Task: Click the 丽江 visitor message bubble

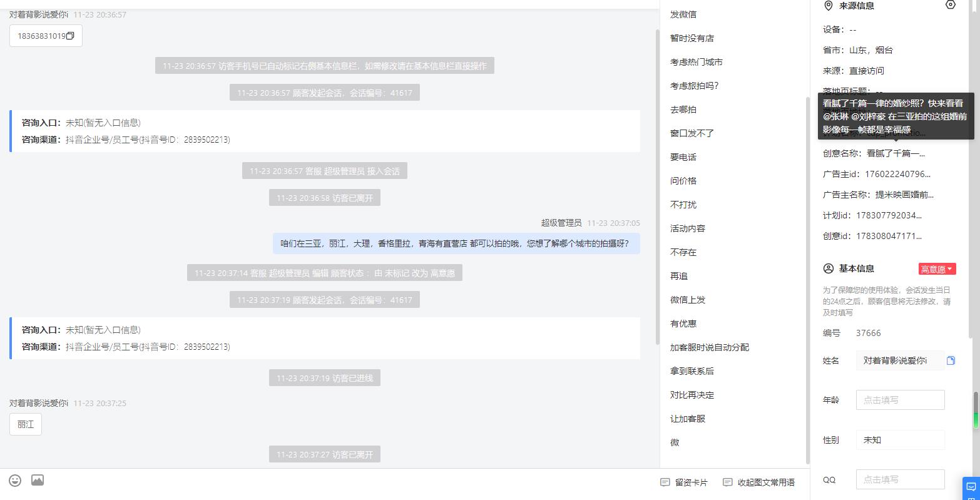Action: coord(26,424)
